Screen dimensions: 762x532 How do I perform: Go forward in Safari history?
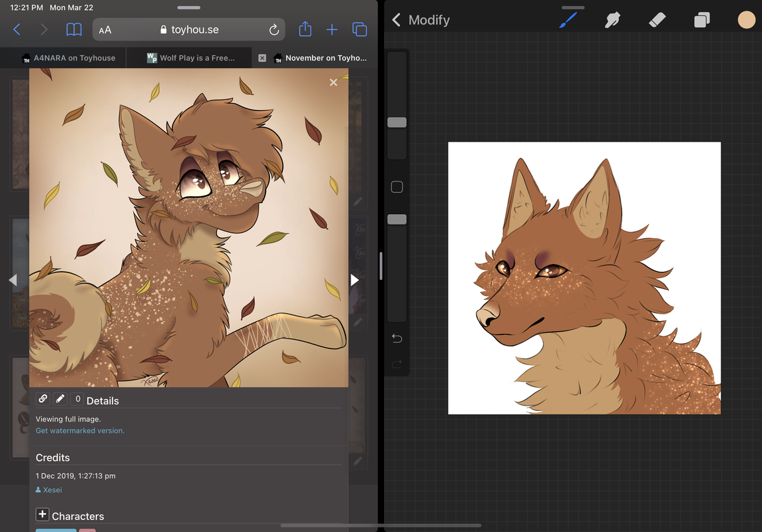(44, 30)
